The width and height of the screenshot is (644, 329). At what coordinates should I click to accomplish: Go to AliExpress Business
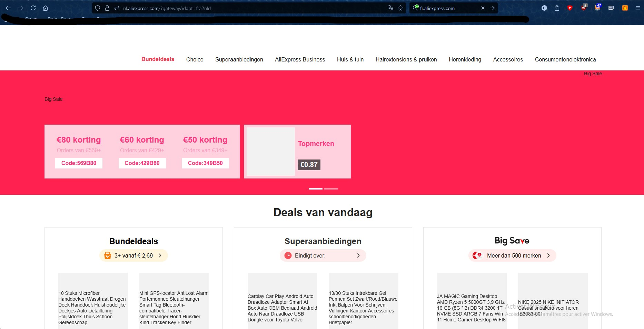click(300, 59)
